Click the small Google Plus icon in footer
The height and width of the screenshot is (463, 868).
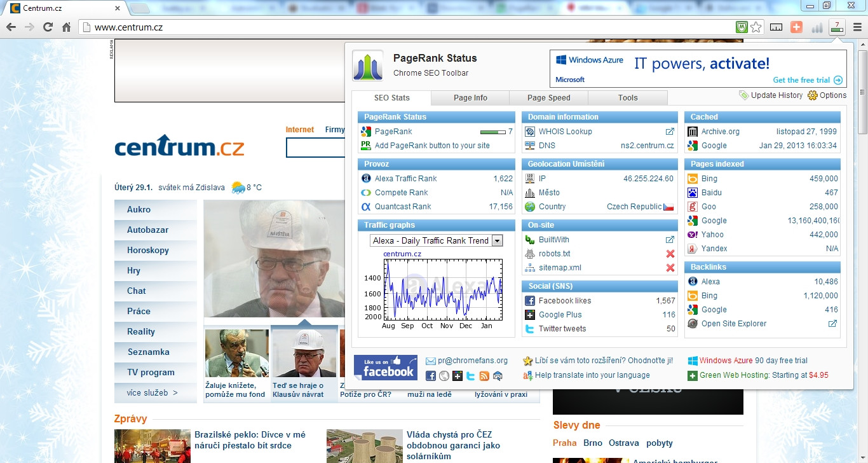pyautogui.click(x=458, y=376)
